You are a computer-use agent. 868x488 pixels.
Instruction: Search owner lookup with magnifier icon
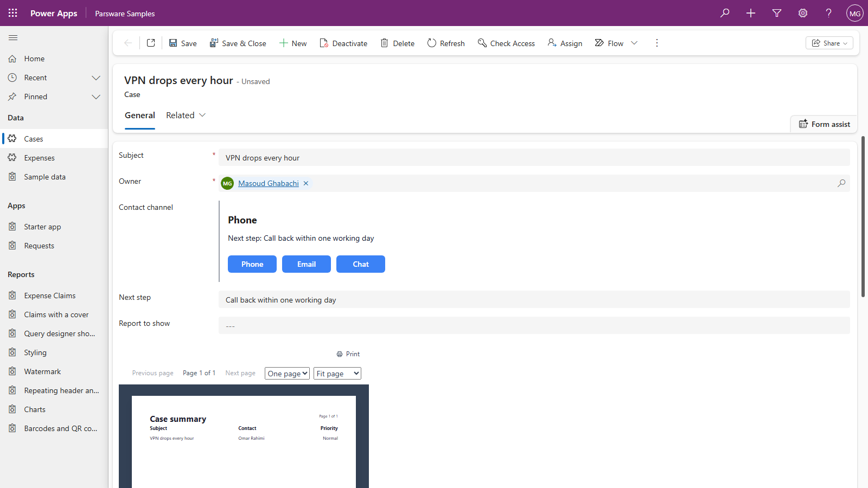coord(841,183)
